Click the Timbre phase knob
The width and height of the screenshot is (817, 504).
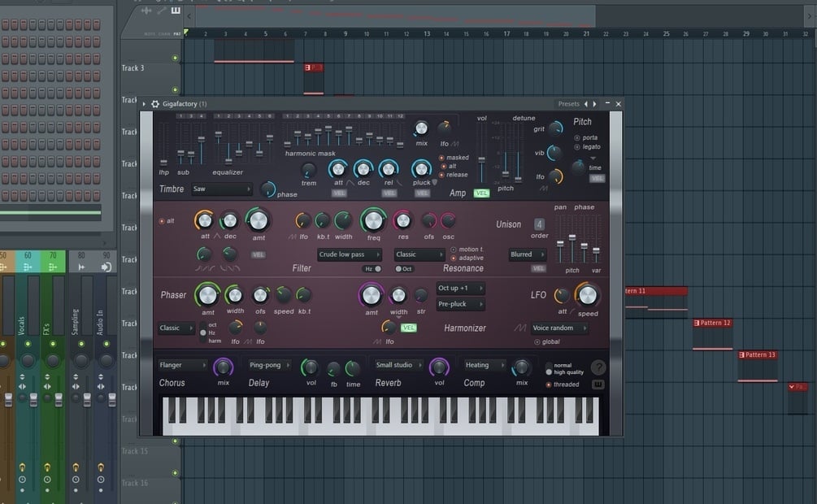coord(267,189)
